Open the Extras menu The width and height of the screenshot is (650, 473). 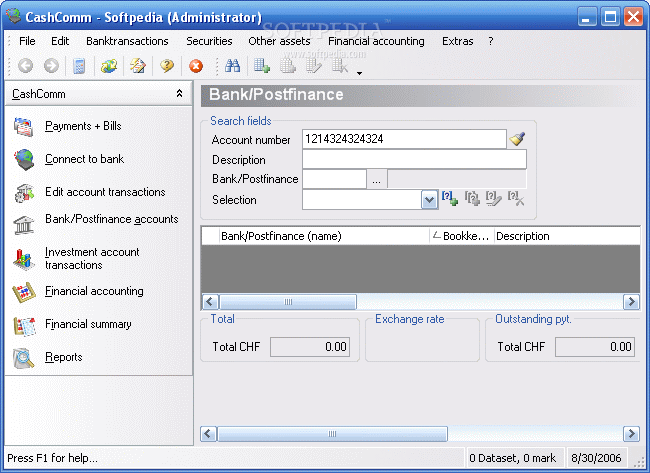point(458,41)
